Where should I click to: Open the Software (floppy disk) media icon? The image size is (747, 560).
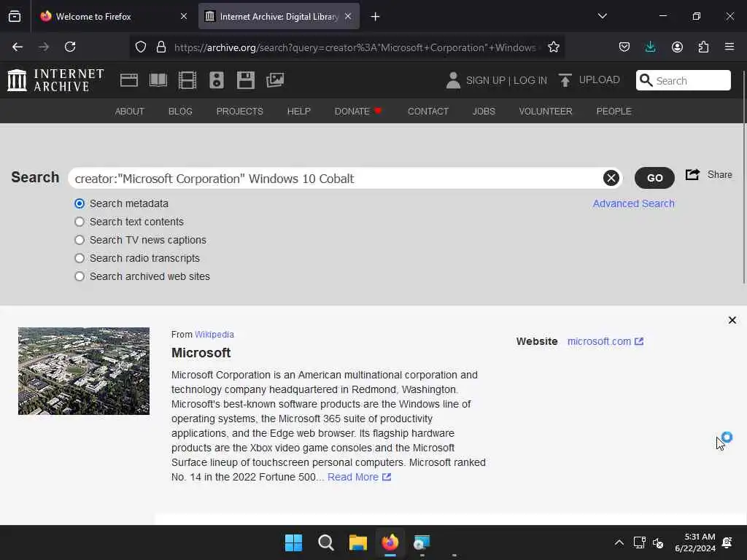(246, 80)
